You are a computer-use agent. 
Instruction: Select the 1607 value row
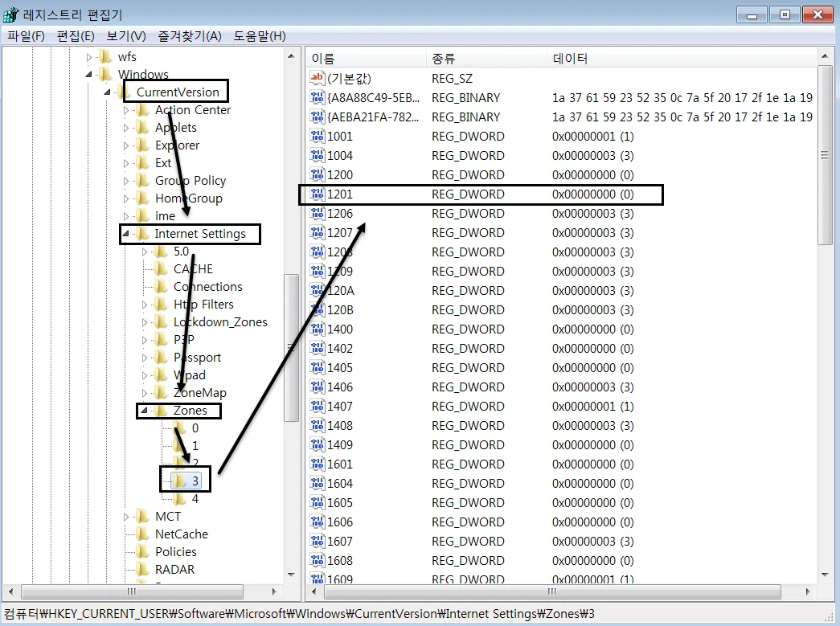click(x=562, y=541)
